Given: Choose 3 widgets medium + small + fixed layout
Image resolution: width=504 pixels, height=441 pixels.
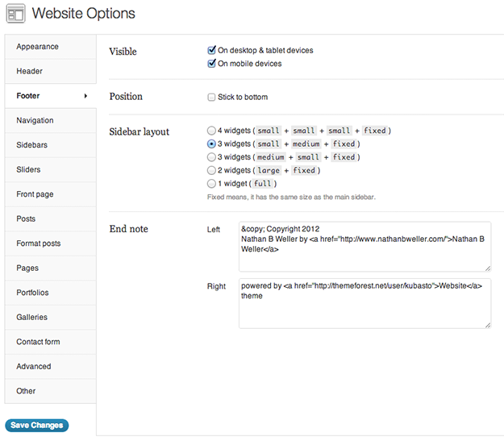Looking at the screenshot, I should (211, 157).
